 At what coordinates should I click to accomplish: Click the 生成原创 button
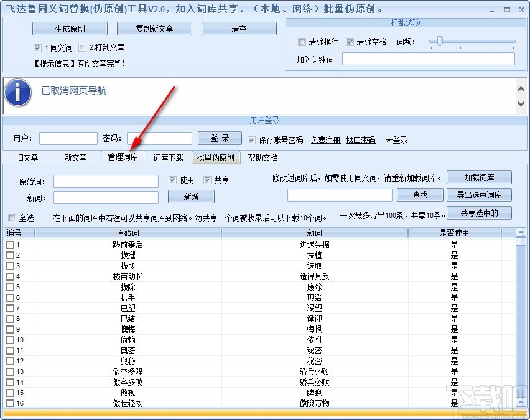coord(70,29)
